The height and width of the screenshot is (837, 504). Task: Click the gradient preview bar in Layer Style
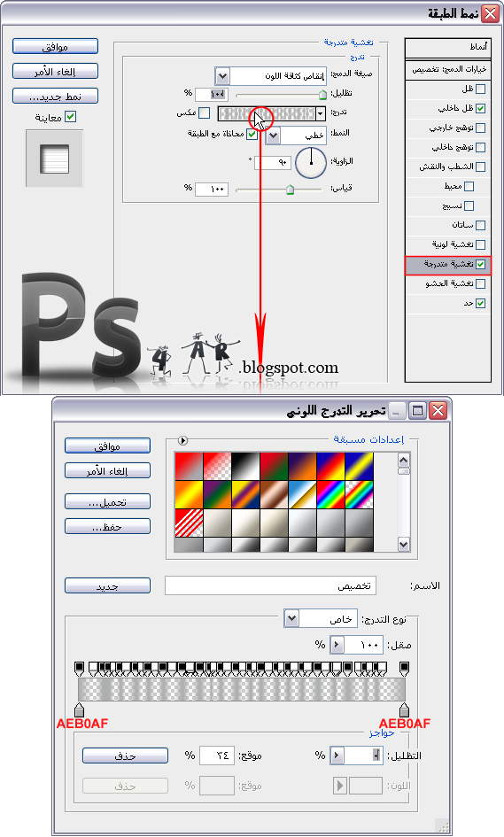(267, 113)
